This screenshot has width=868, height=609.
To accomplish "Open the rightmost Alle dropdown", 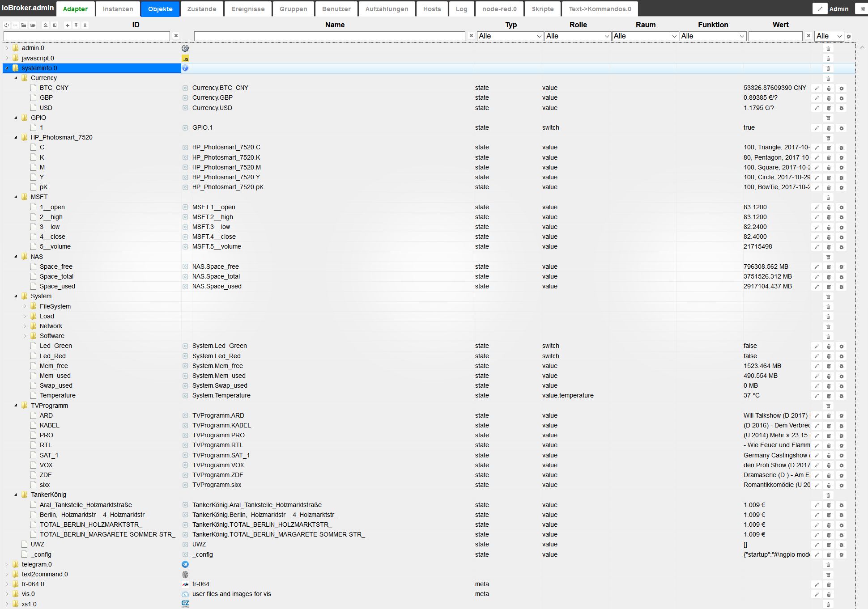I will [x=829, y=36].
